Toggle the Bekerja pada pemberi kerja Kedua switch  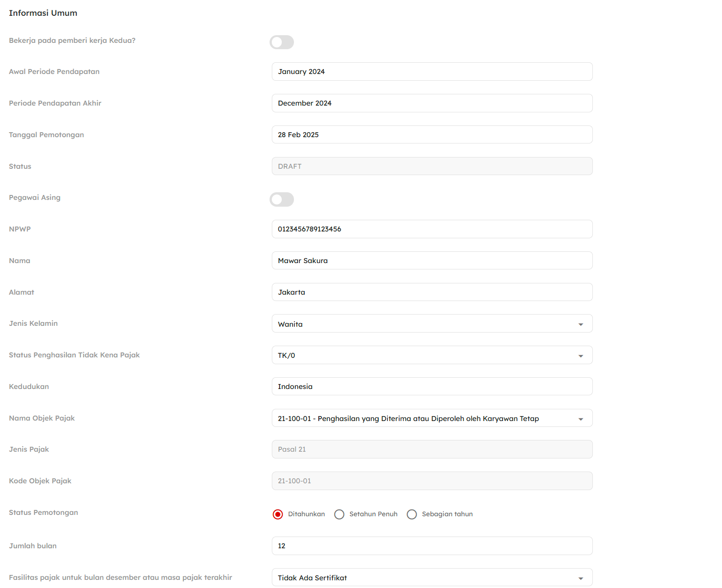[282, 42]
